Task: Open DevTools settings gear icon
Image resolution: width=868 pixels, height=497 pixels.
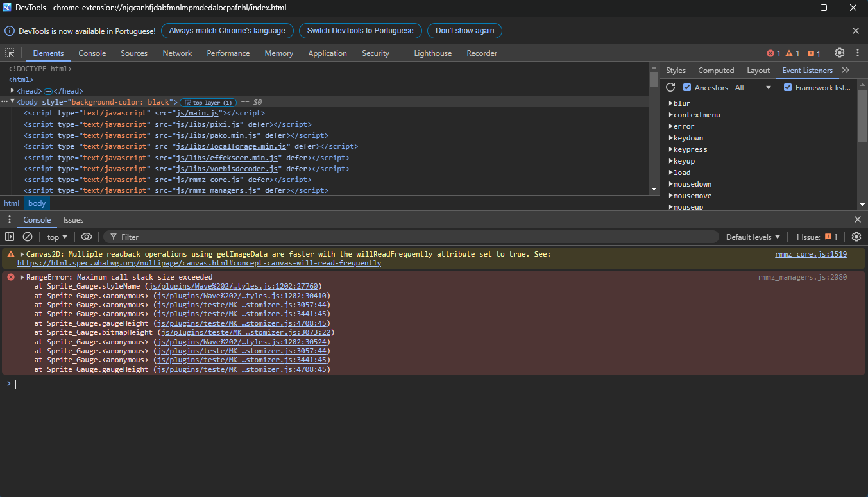Action: [840, 53]
